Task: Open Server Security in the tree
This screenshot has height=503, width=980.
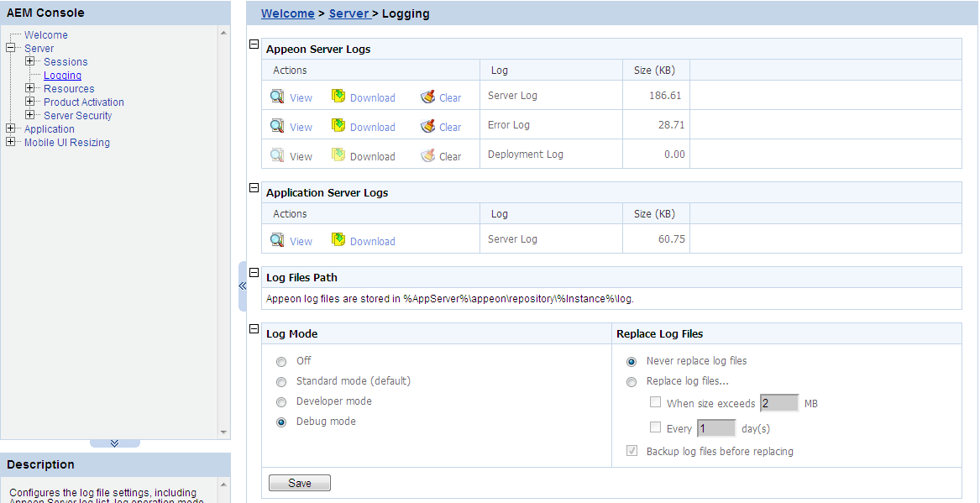Action: pos(77,116)
